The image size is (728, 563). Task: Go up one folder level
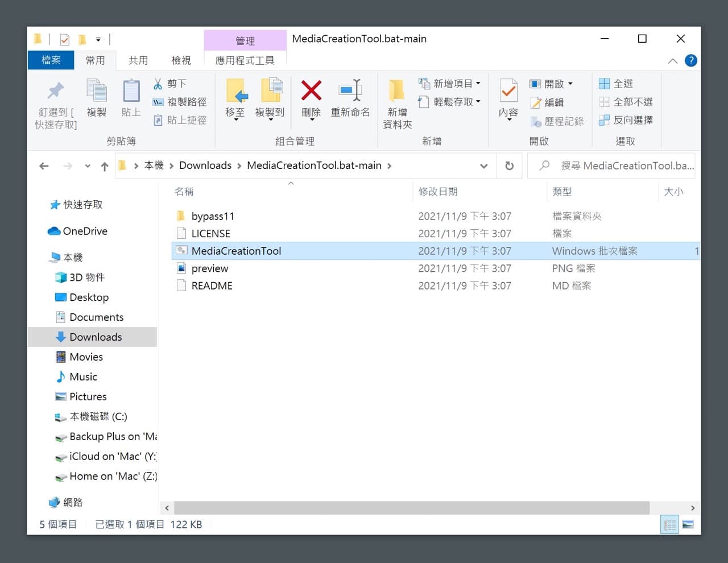click(105, 166)
